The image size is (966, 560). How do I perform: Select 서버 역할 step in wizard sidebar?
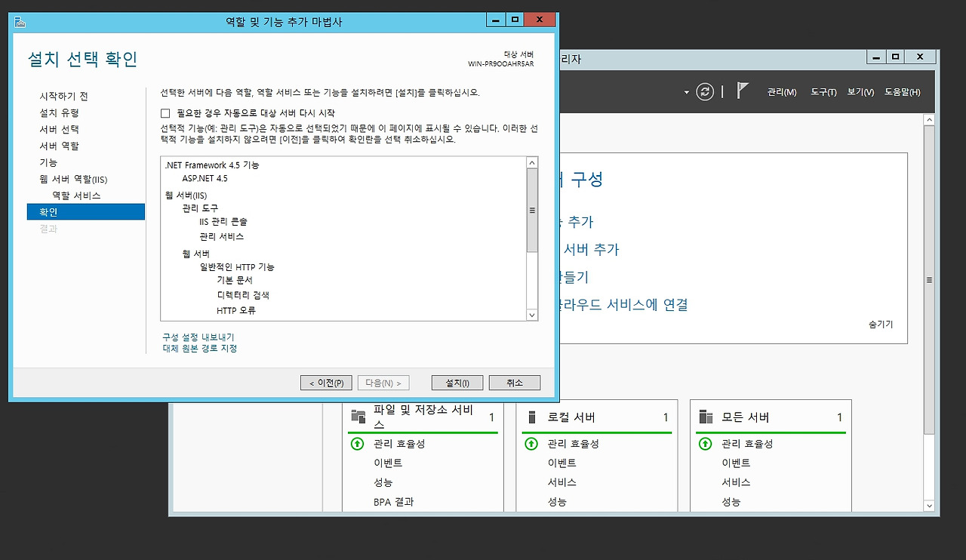pyautogui.click(x=59, y=146)
